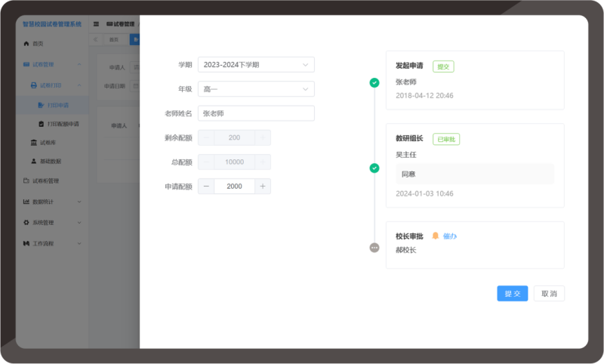The image size is (604, 364).
Task: Expand the 系统管理 sidebar section
Action: (x=79, y=222)
